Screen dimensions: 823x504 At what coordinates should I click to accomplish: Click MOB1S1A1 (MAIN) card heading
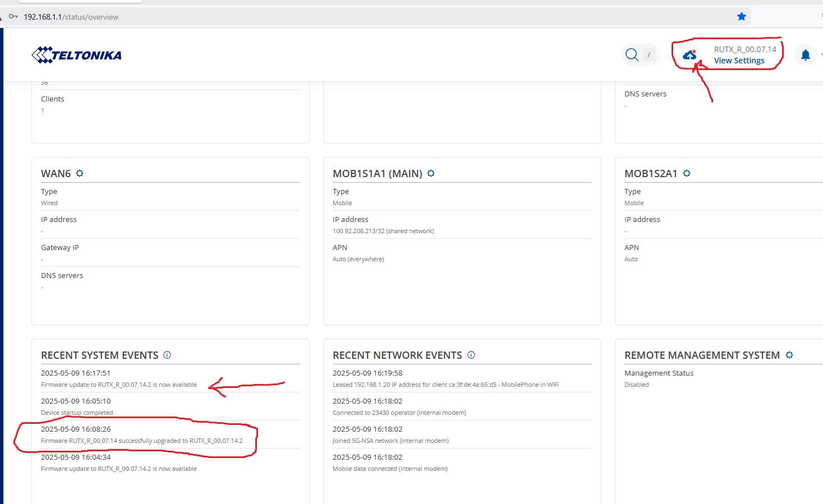tap(378, 174)
